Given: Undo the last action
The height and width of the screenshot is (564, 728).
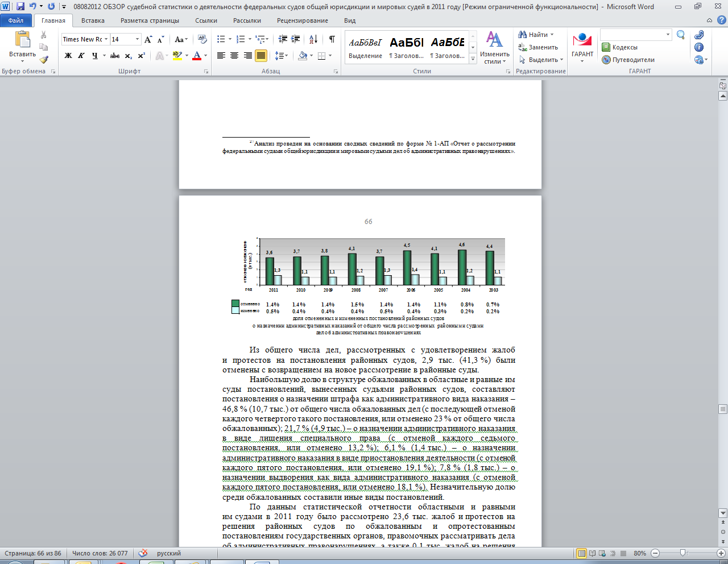Looking at the screenshot, I should [32, 6].
